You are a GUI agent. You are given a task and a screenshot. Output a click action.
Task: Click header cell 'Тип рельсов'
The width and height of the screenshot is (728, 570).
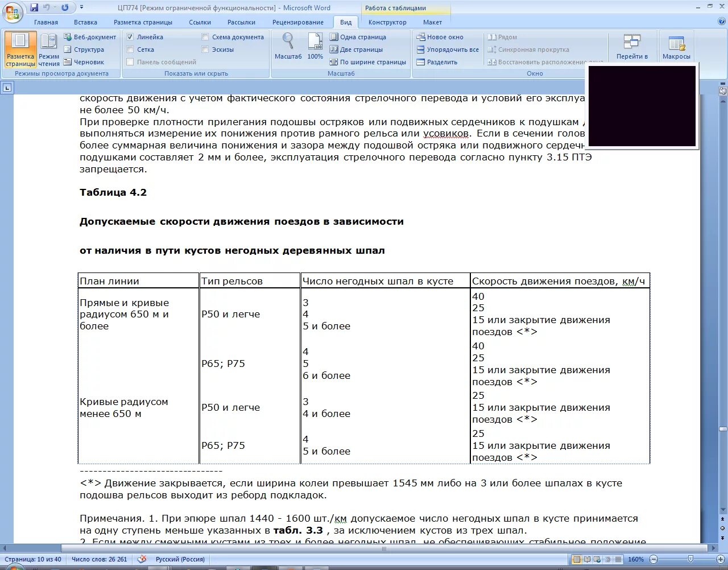coord(232,281)
